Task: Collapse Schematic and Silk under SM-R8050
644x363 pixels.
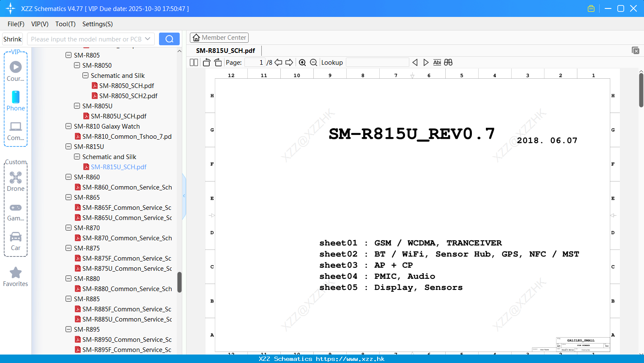Action: [x=85, y=75]
